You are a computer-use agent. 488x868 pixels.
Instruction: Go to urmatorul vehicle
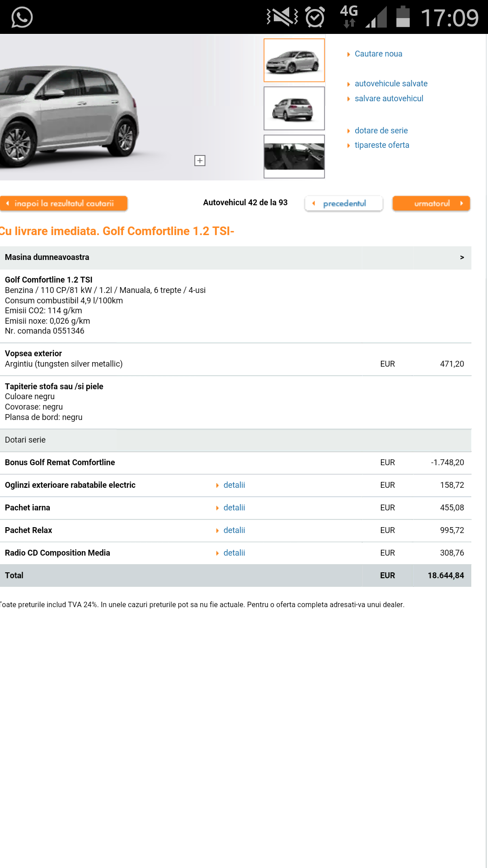tap(431, 203)
